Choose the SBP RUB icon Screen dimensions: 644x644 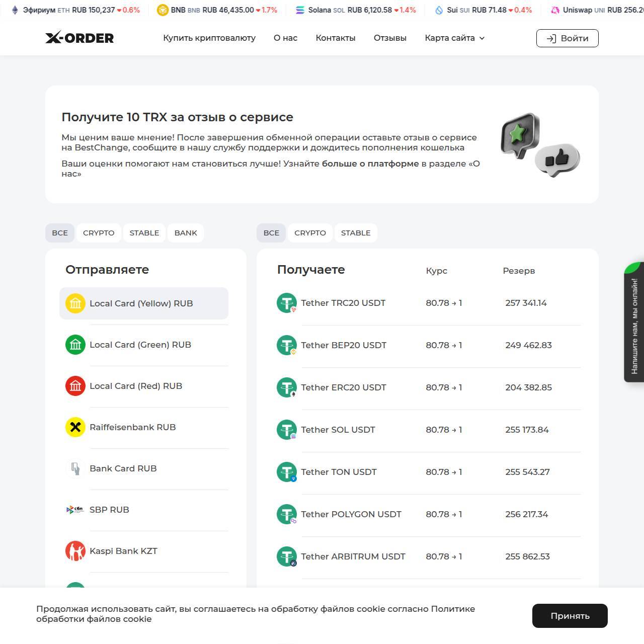(x=75, y=510)
